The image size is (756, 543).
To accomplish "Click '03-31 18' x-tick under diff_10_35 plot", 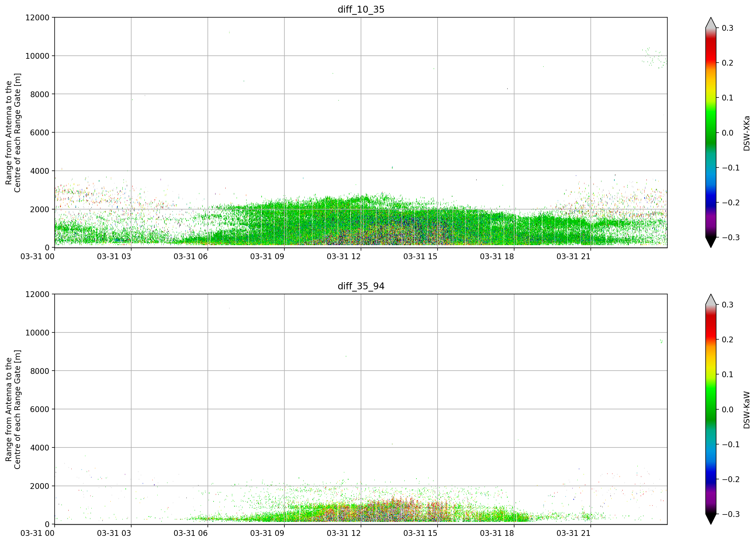I will coord(497,257).
